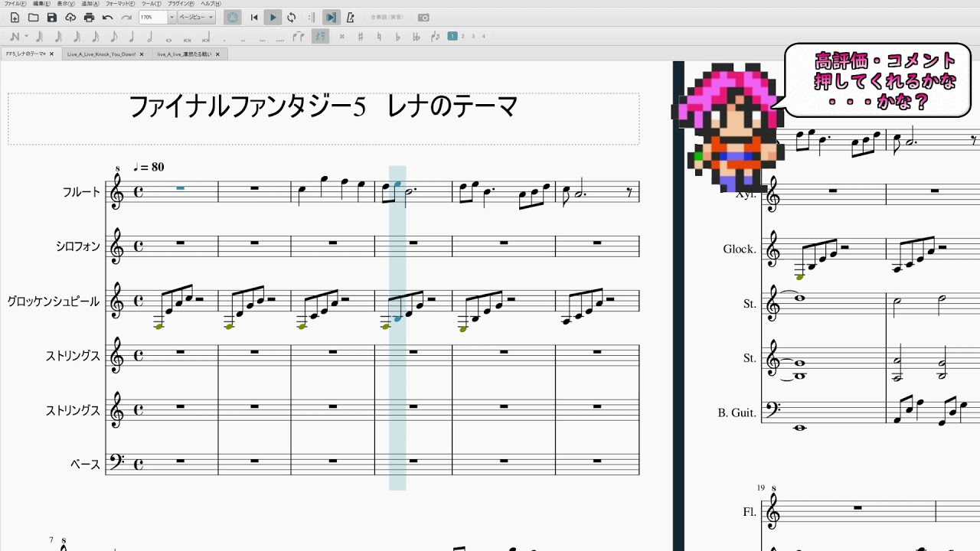Select the 16th note duration

pyautogui.click(x=95, y=36)
